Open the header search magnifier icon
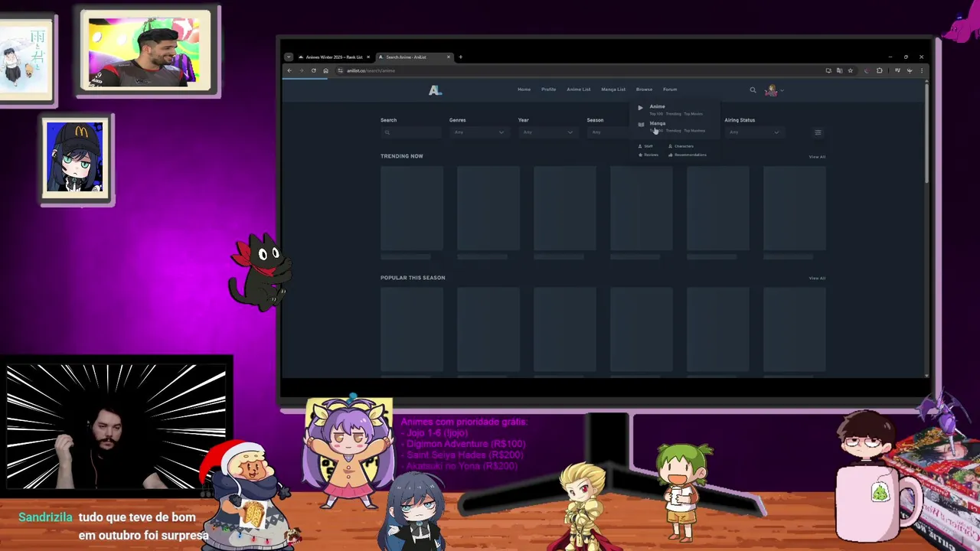Screen dimensions: 980x551 tap(753, 90)
